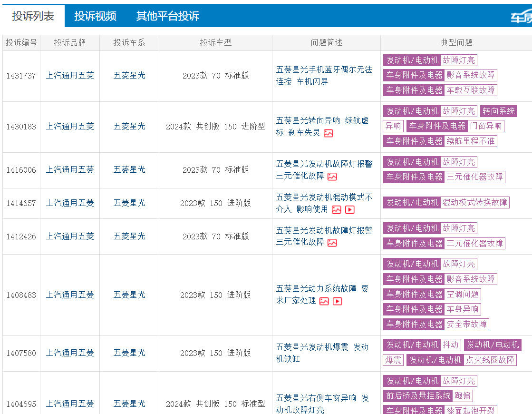Screen dimensions: 532x414
Task: Click the 问题简述 column header
Action: coord(327,42)
